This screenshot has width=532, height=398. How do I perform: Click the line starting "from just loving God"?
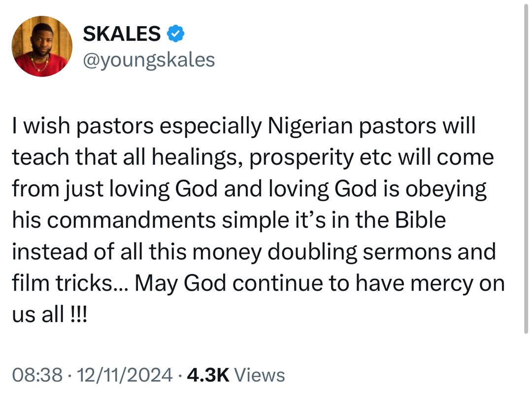point(249,189)
